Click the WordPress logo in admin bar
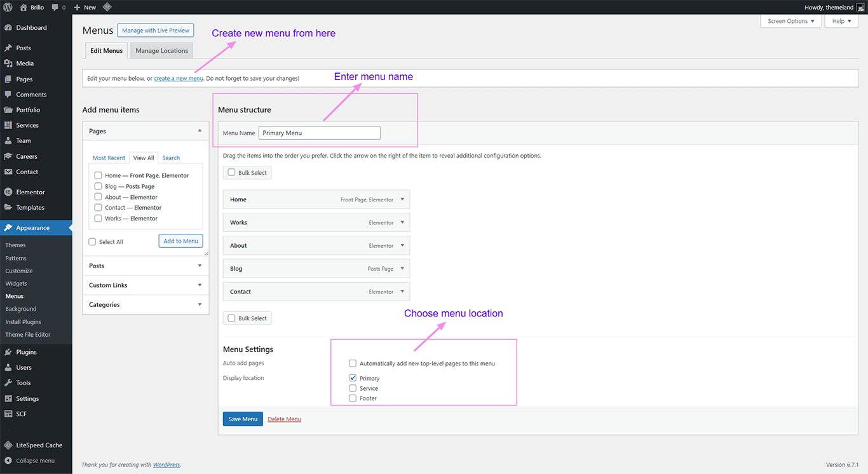Viewport: 868px width, 474px height. coord(8,7)
